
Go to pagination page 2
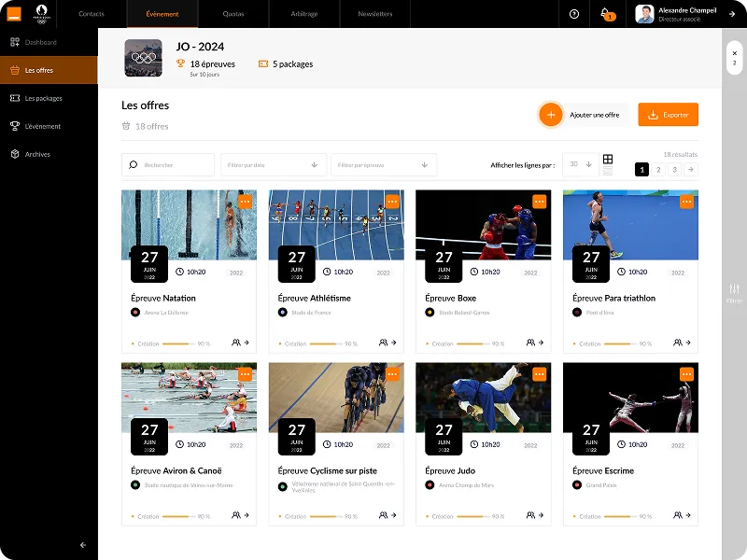[x=658, y=170]
